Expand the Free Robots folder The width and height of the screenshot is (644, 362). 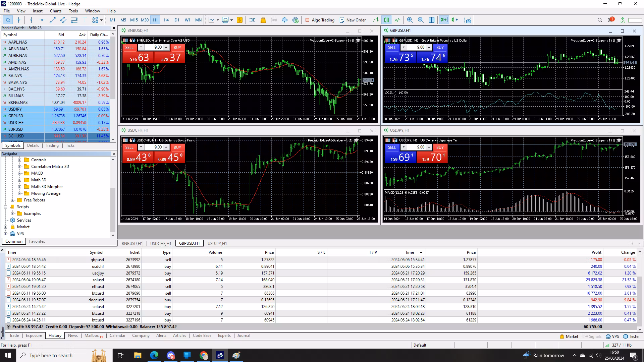point(13,200)
